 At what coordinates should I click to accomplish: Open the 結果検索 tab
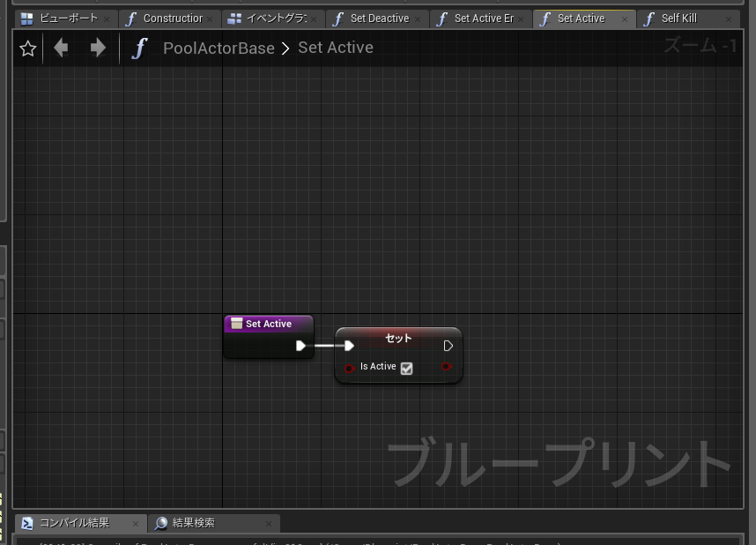[213, 523]
